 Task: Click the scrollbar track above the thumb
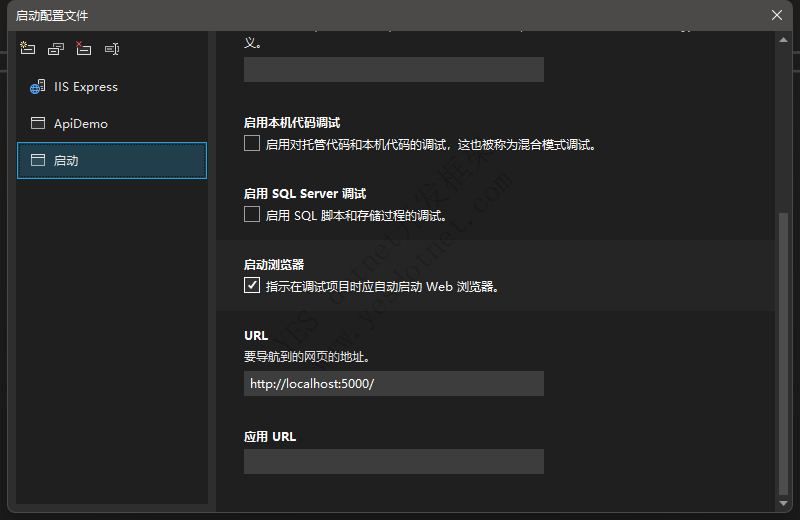pyautogui.click(x=783, y=120)
